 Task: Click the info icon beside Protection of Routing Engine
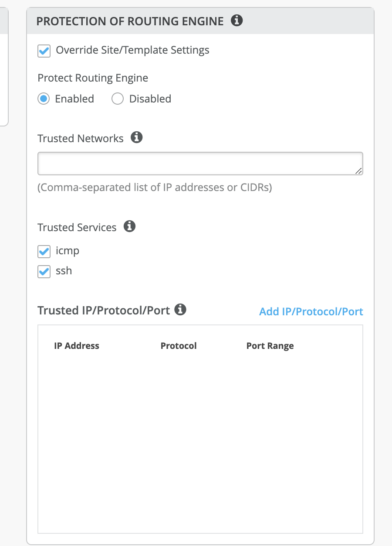click(237, 20)
